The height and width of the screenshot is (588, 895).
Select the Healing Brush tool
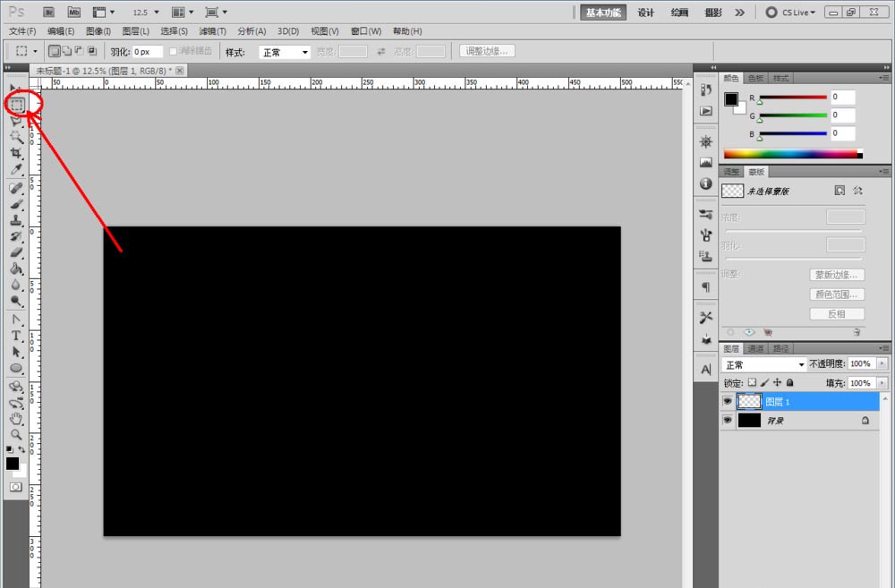[x=16, y=188]
